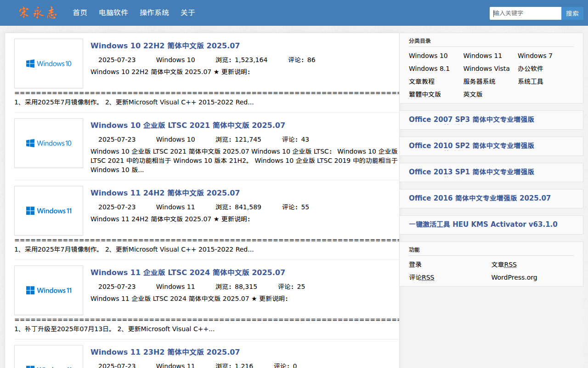Open 评论RSS feed link
The width and height of the screenshot is (588, 368).
(422, 277)
